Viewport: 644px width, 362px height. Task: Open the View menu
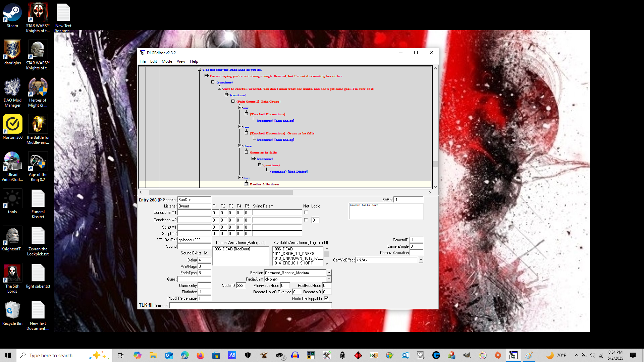pos(181,61)
